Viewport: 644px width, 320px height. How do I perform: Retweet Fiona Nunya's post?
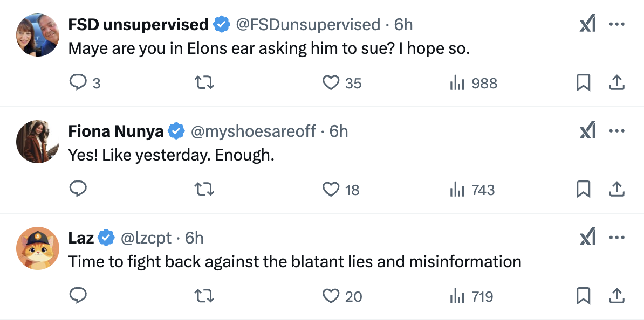(x=204, y=189)
